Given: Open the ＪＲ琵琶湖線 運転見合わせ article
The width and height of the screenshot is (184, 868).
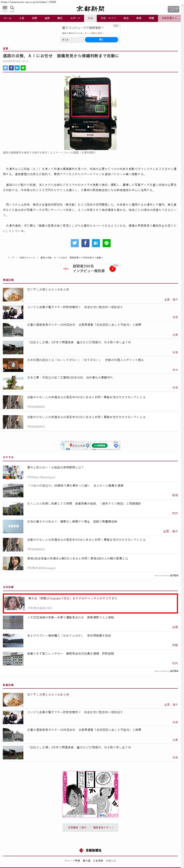Looking at the screenshot, I should (x=70, y=618).
